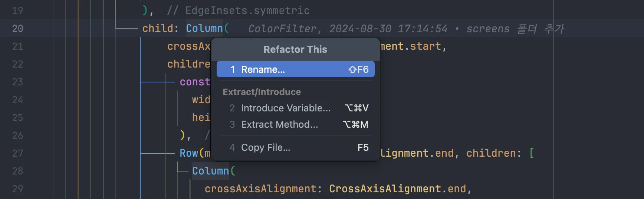Click the 'child:' parameter on line 20
This screenshot has width=644, height=199.
(x=161, y=29)
